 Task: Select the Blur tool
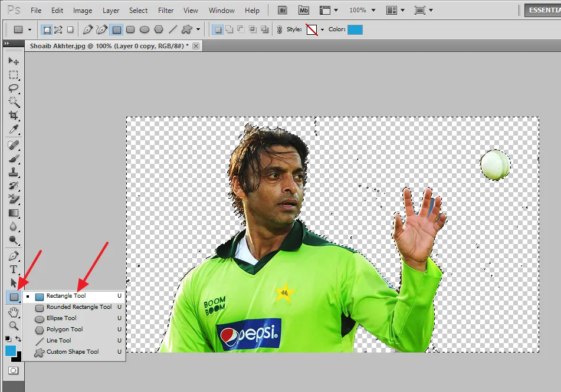coord(14,226)
